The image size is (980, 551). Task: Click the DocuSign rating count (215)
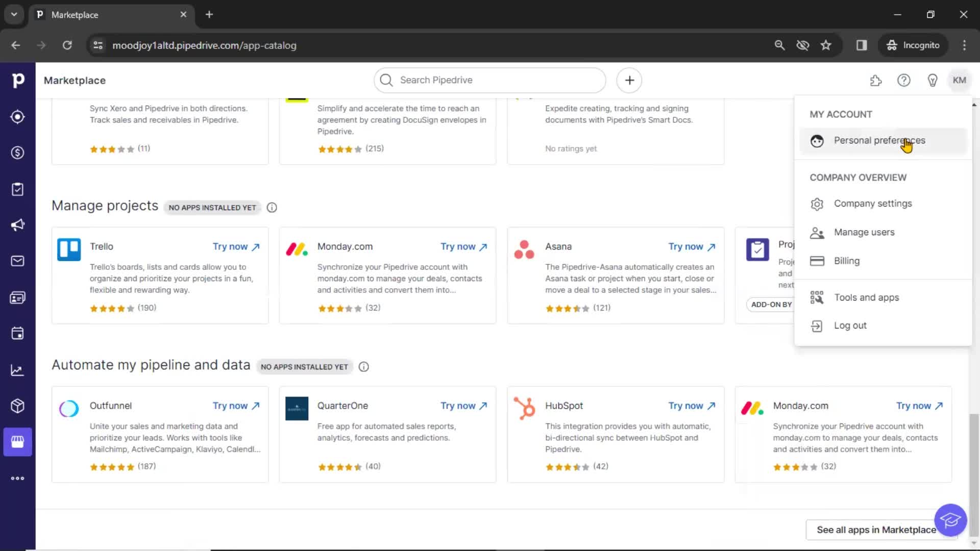click(375, 148)
